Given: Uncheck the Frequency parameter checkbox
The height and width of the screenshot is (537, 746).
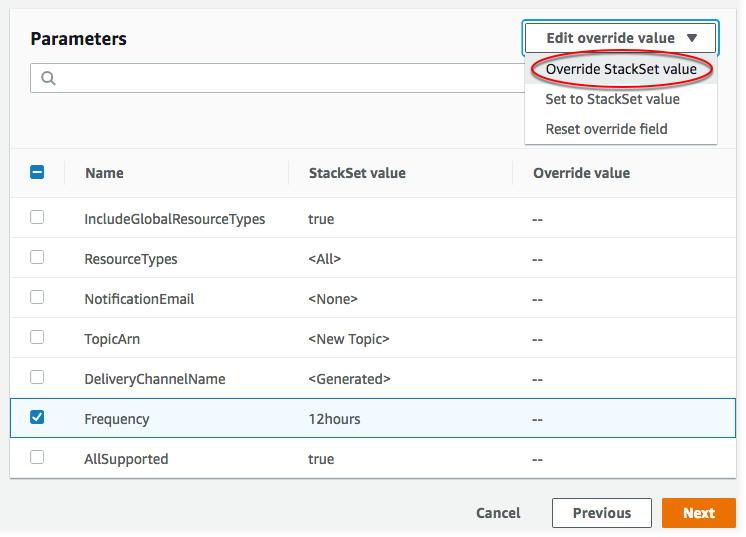Looking at the screenshot, I should (37, 417).
